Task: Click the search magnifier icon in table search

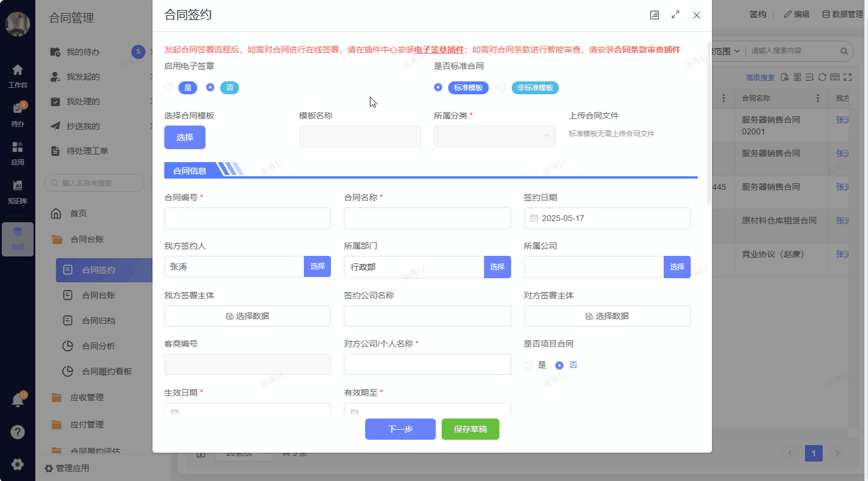Action: pos(844,51)
